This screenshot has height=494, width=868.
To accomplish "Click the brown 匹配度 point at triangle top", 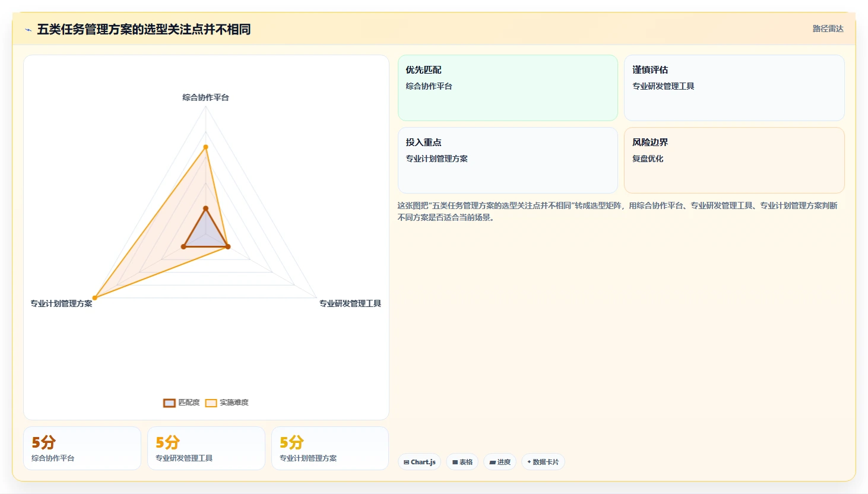I will (205, 208).
